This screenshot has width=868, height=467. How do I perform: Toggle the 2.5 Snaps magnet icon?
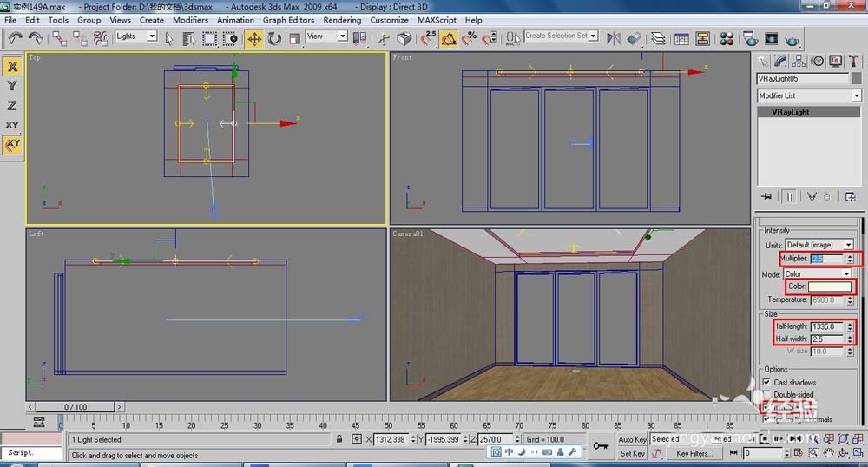pyautogui.click(x=428, y=39)
